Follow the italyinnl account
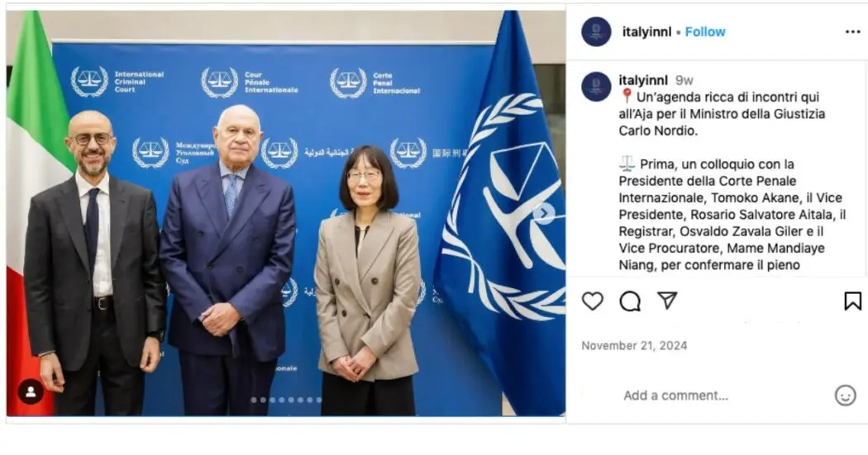868x455 pixels. pos(704,32)
